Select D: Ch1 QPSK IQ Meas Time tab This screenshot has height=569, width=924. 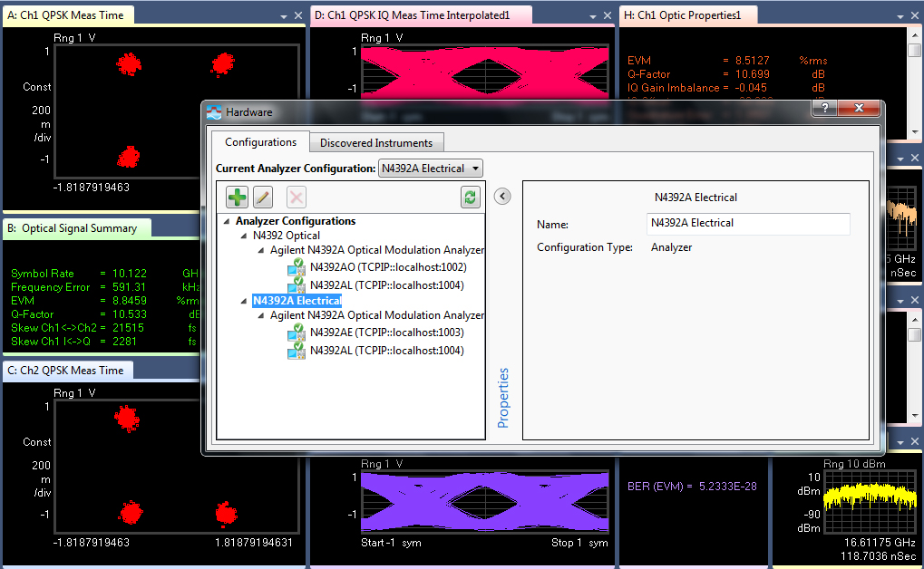421,15
